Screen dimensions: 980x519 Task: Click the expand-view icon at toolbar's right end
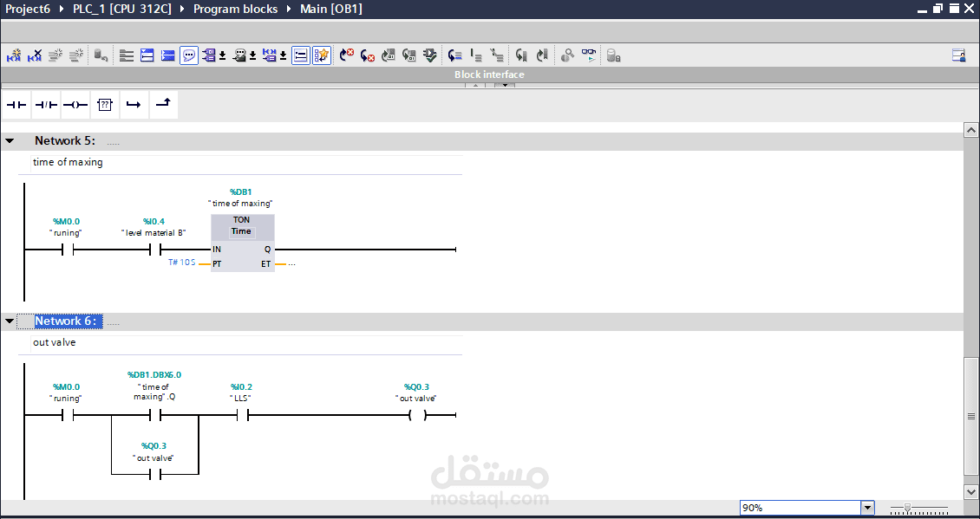958,55
